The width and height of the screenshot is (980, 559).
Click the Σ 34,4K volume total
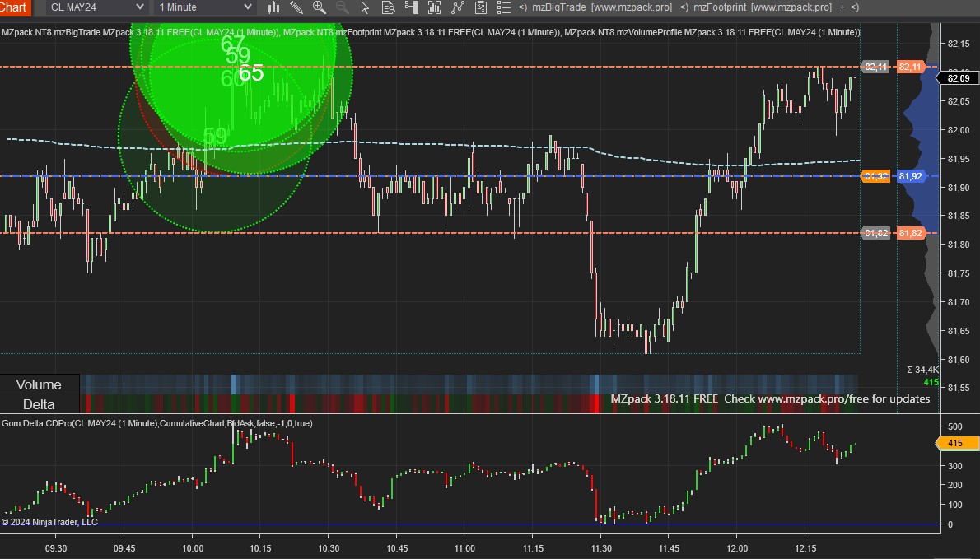click(x=922, y=370)
